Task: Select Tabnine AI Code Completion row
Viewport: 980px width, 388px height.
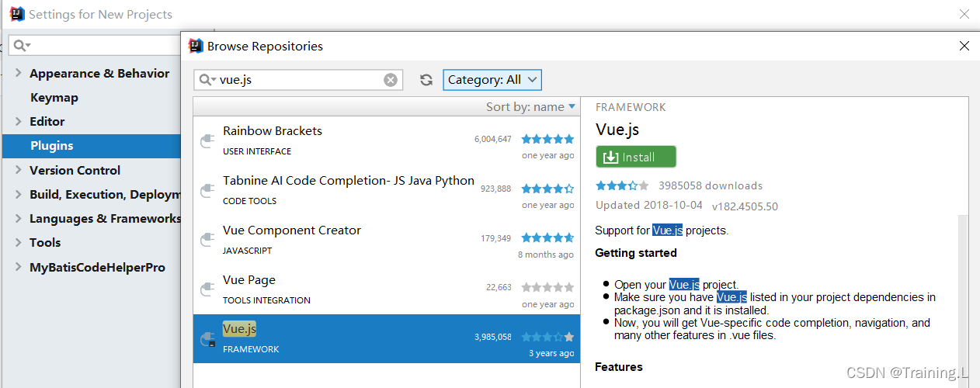Action: tap(387, 190)
